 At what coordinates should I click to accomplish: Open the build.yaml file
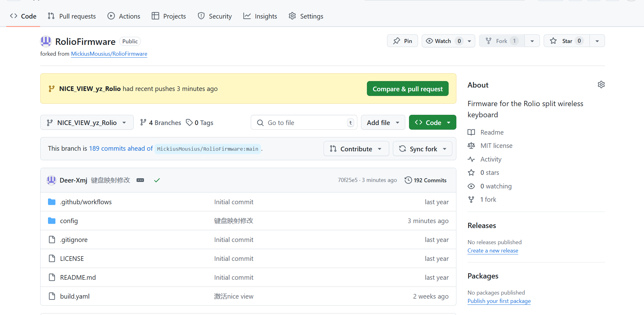[x=75, y=296]
